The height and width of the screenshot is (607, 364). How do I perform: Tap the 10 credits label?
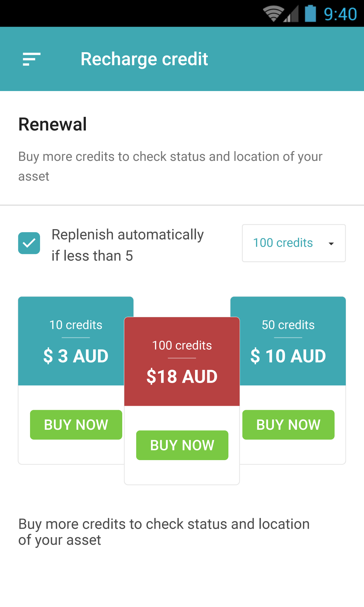[76, 325]
